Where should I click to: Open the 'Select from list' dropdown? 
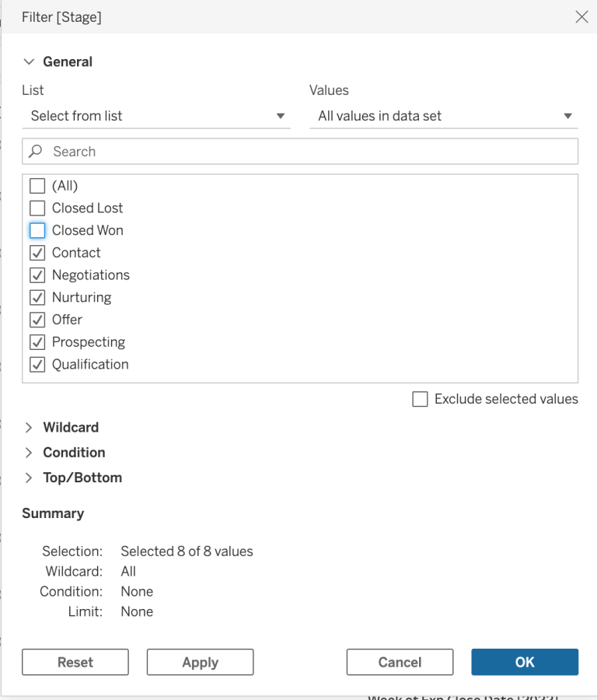tap(155, 115)
